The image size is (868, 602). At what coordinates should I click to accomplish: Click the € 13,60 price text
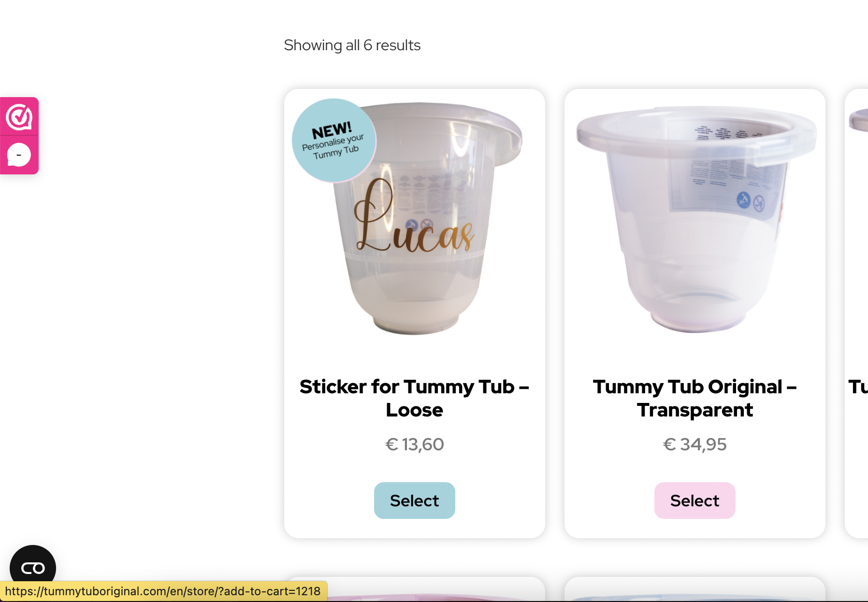tap(414, 444)
